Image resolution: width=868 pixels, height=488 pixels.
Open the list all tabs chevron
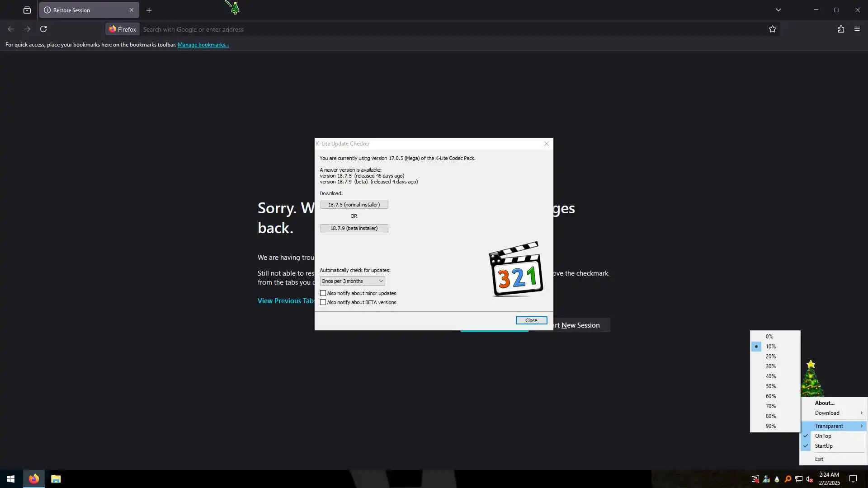tap(778, 10)
